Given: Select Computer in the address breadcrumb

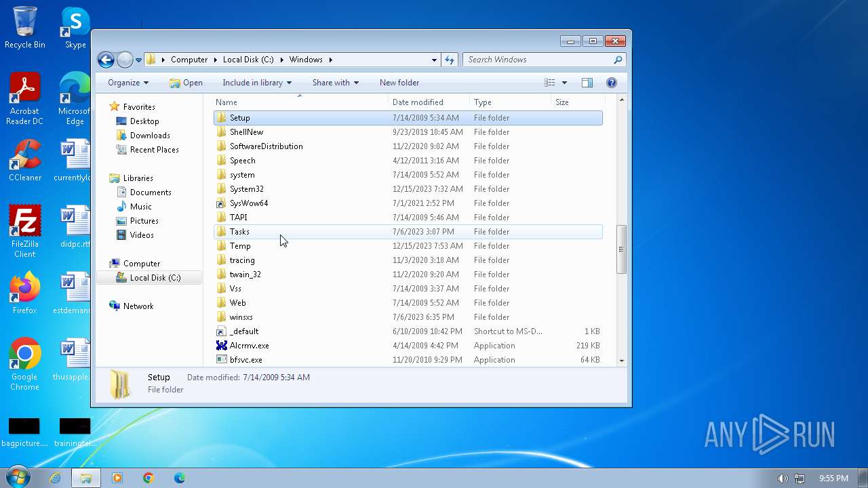Looking at the screenshot, I should pos(189,60).
